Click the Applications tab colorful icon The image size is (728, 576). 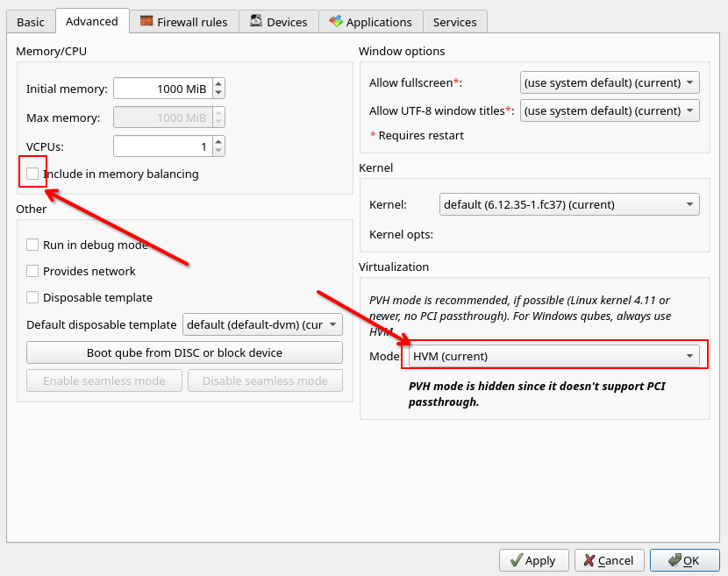pyautogui.click(x=336, y=21)
